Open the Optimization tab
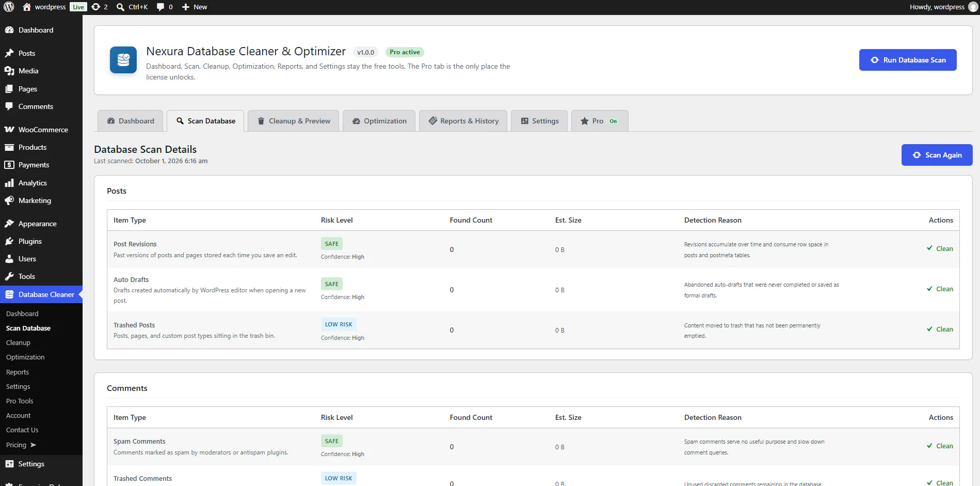The image size is (980, 486). pyautogui.click(x=379, y=121)
